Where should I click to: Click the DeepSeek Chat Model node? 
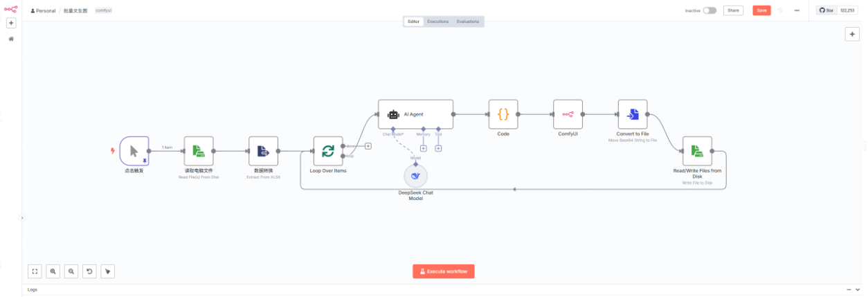tap(415, 177)
